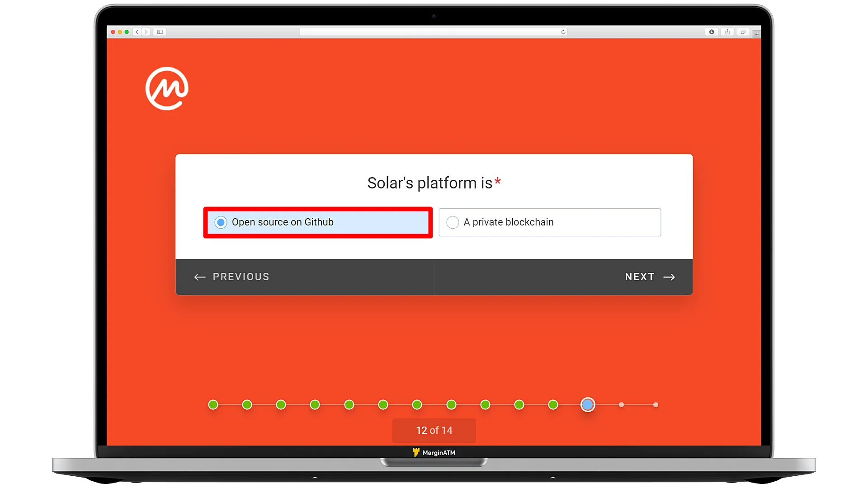Select A private blockchain radio button
The image size is (868, 488).
[452, 222]
